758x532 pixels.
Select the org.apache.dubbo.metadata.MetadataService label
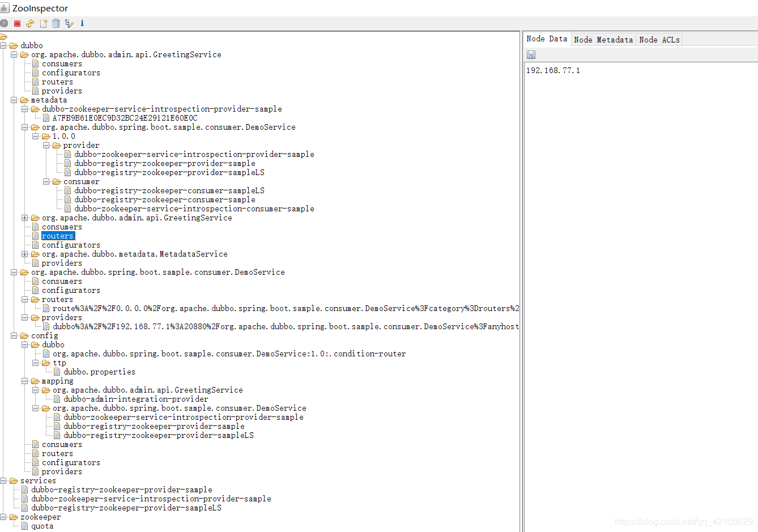point(135,254)
